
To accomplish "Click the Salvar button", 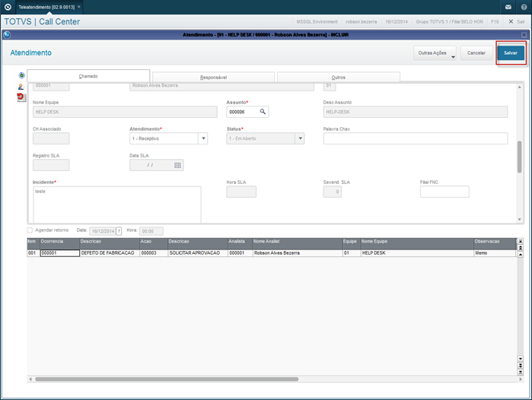I will (x=511, y=53).
